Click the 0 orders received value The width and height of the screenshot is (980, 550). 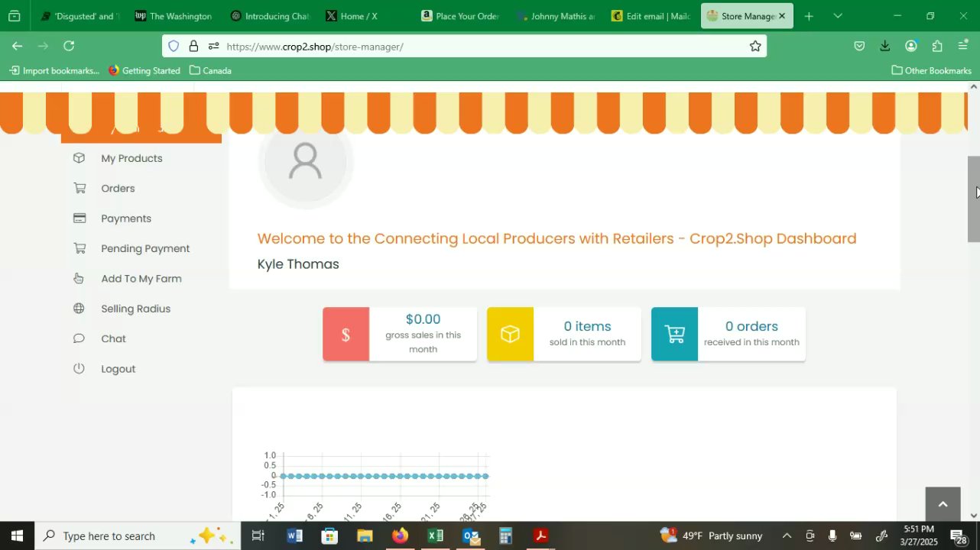(x=751, y=326)
